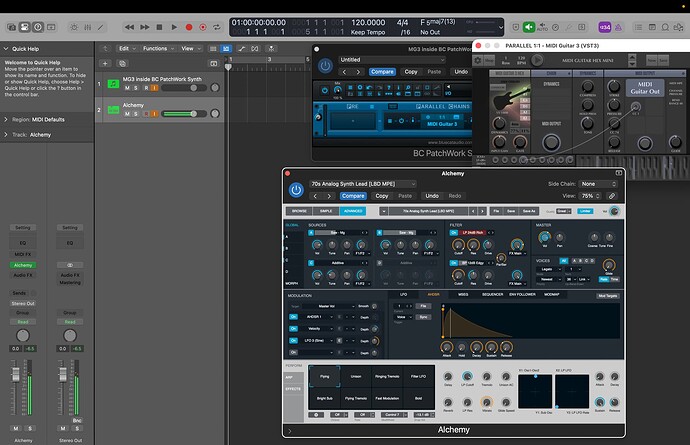Click the Rewind transport button
690x445 pixels.
pos(128,27)
